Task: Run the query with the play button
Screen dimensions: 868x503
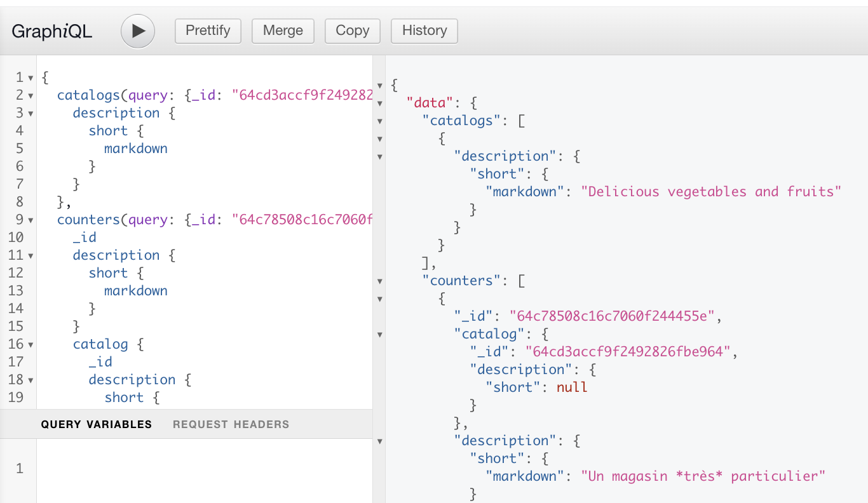Action: [138, 31]
